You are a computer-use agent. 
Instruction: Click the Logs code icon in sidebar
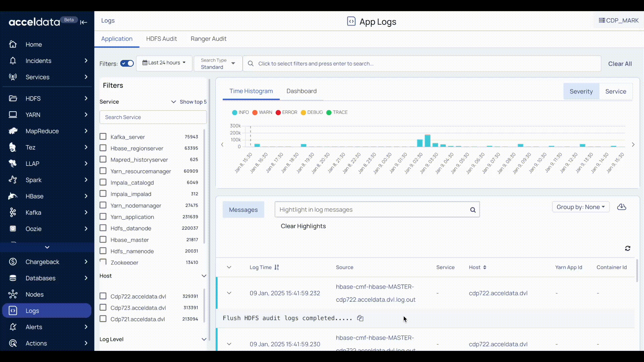coord(13,311)
